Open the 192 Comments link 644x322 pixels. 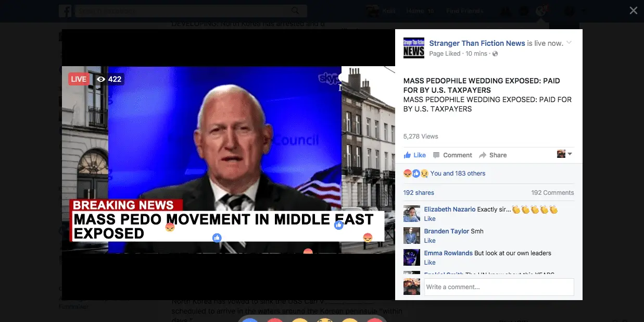coord(552,193)
